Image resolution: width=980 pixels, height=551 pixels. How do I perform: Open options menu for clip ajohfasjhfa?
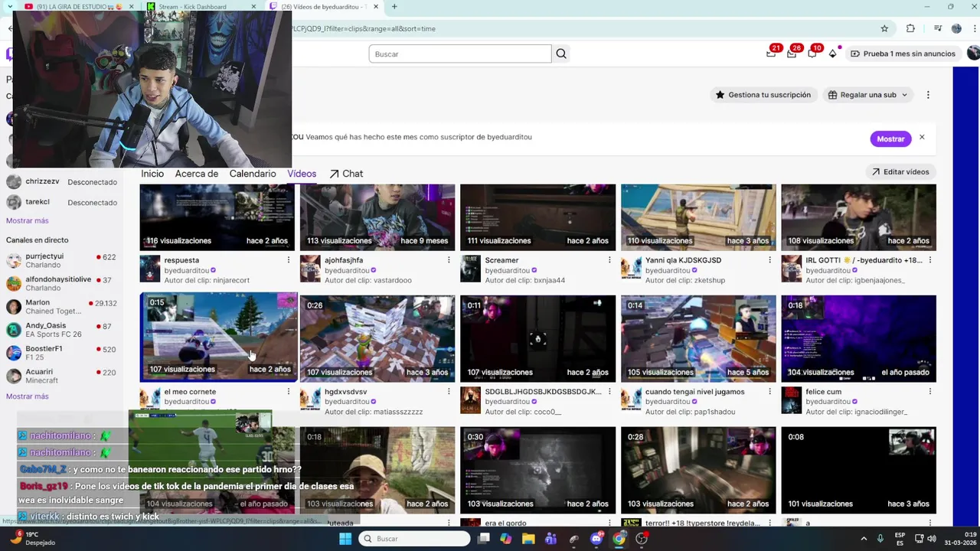tap(449, 260)
